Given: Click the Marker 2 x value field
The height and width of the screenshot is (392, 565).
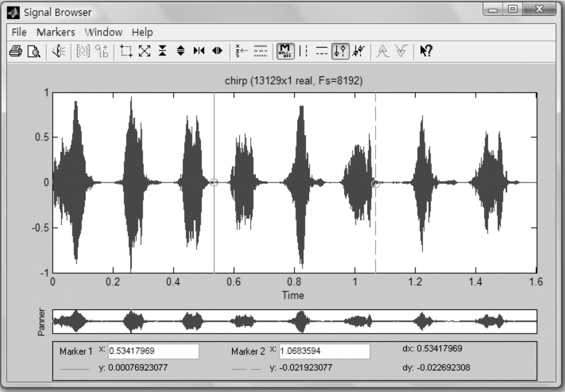Looking at the screenshot, I should pos(324,351).
